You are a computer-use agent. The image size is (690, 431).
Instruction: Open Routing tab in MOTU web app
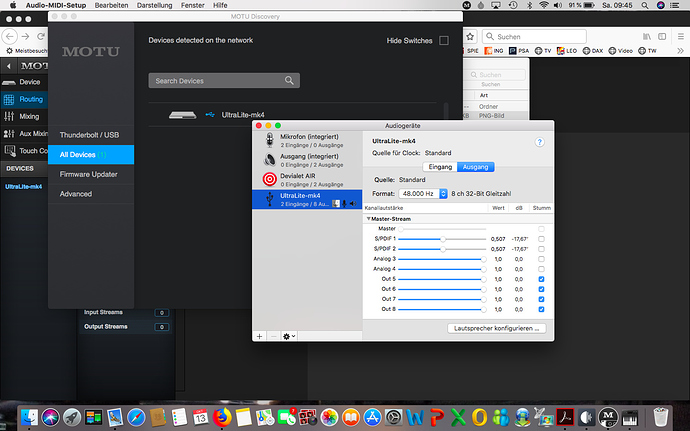(x=24, y=99)
